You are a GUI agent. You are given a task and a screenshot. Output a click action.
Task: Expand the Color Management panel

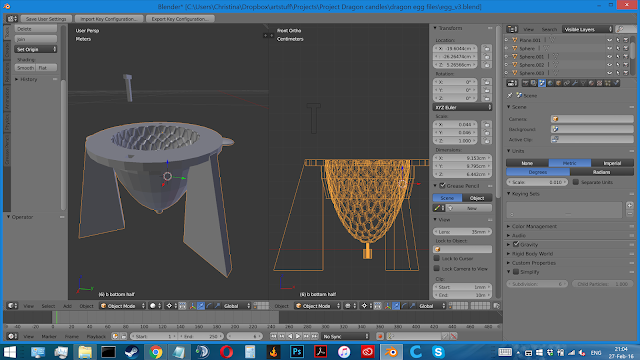tap(534, 226)
